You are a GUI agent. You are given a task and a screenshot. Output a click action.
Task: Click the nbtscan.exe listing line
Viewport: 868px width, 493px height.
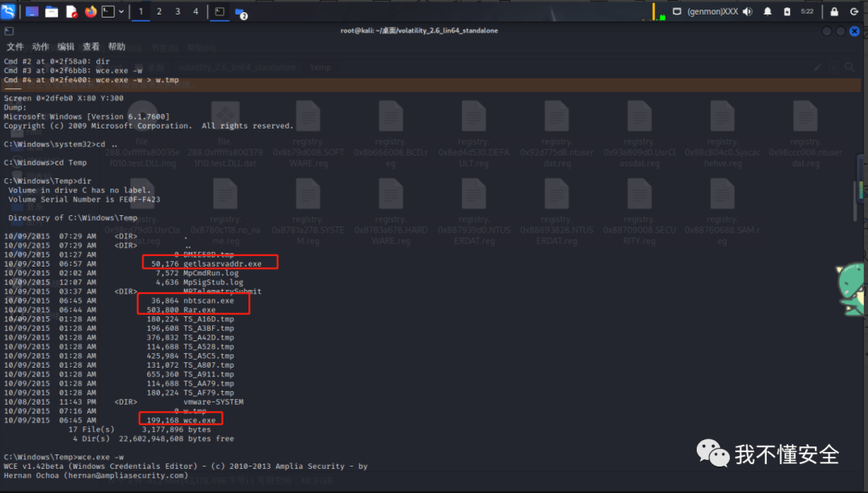pos(119,300)
